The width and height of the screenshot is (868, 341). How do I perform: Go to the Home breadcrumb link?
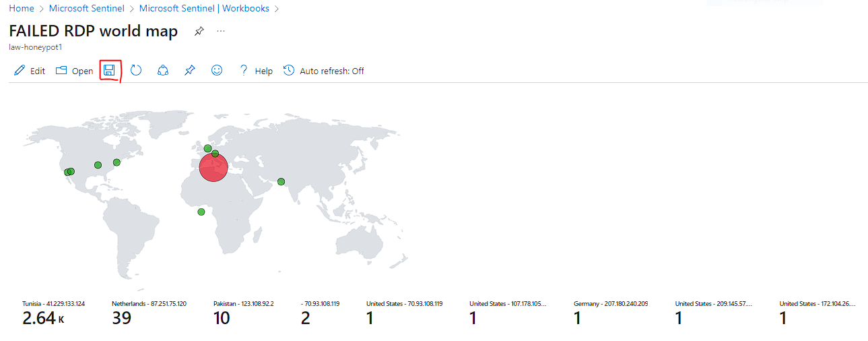[22, 9]
